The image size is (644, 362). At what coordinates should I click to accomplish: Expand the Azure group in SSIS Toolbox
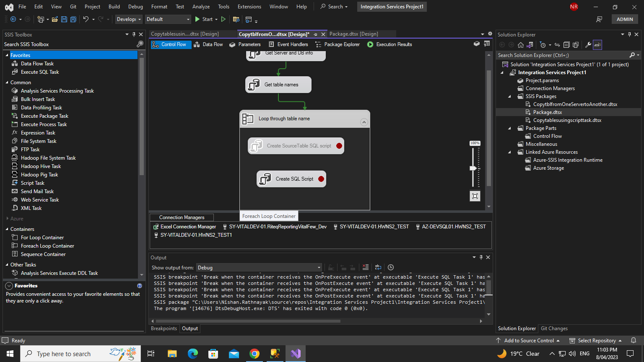click(7, 219)
